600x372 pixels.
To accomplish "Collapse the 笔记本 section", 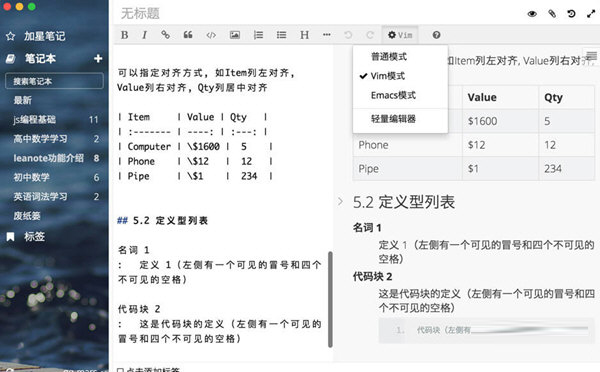I will coord(40,59).
